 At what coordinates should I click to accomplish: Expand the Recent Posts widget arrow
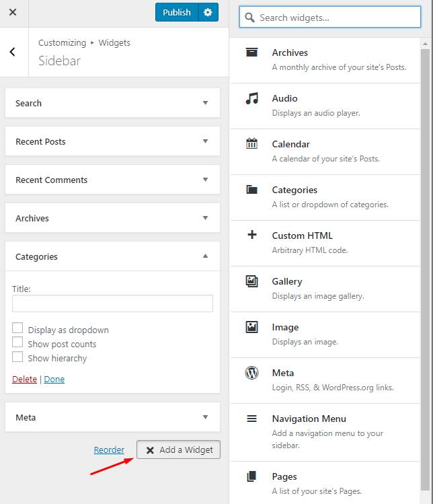[205, 141]
